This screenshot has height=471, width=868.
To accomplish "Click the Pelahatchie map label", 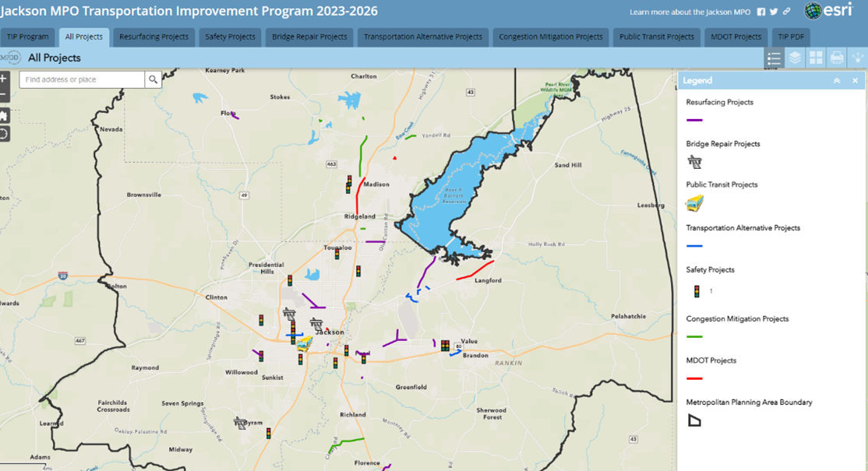I will pyautogui.click(x=628, y=316).
